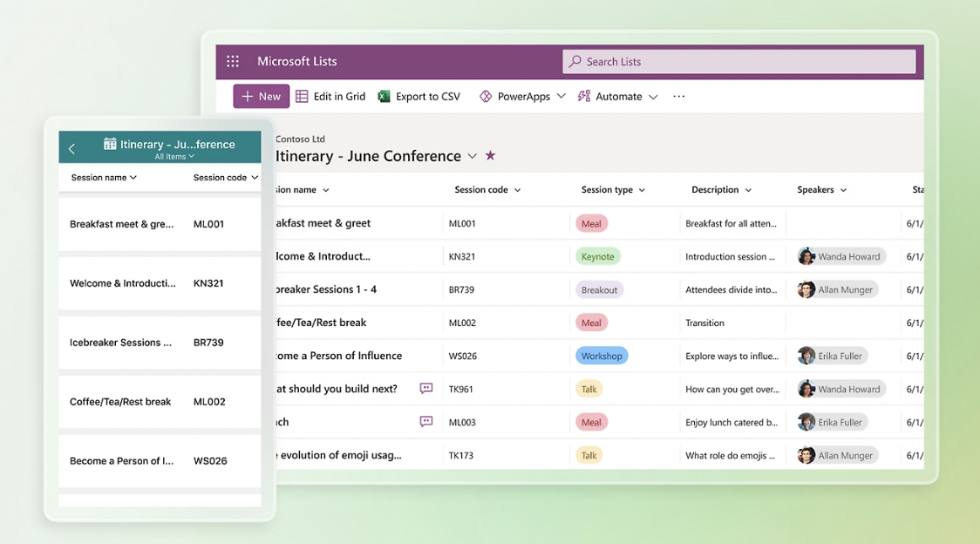The width and height of the screenshot is (980, 544).
Task: Click the back arrow in the mobile panel
Action: (71, 149)
